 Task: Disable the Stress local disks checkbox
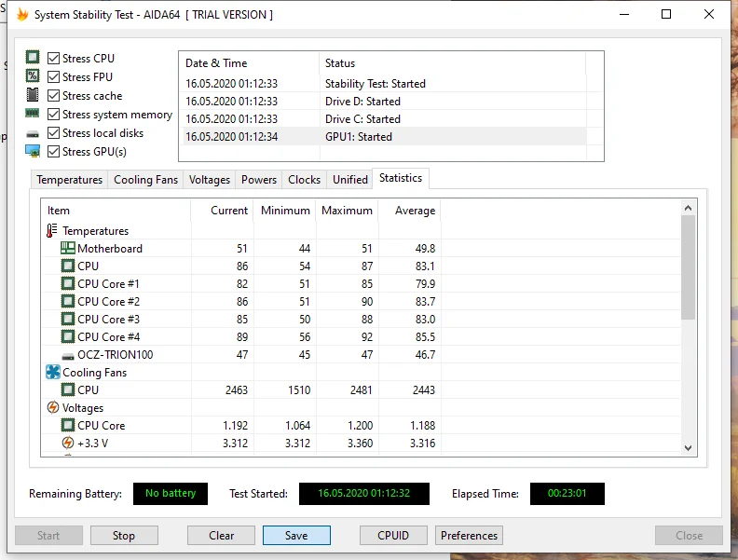[54, 132]
